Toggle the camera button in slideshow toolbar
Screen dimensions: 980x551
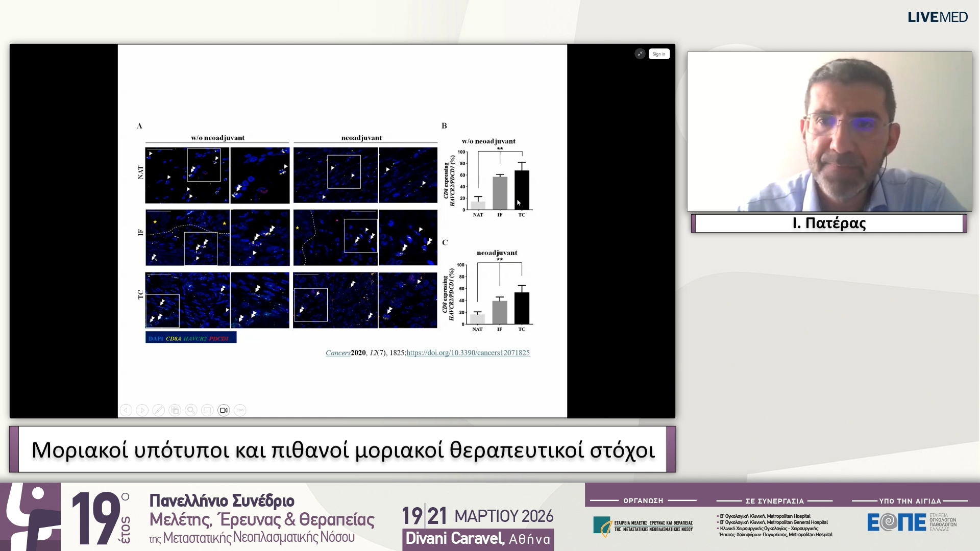tap(224, 410)
